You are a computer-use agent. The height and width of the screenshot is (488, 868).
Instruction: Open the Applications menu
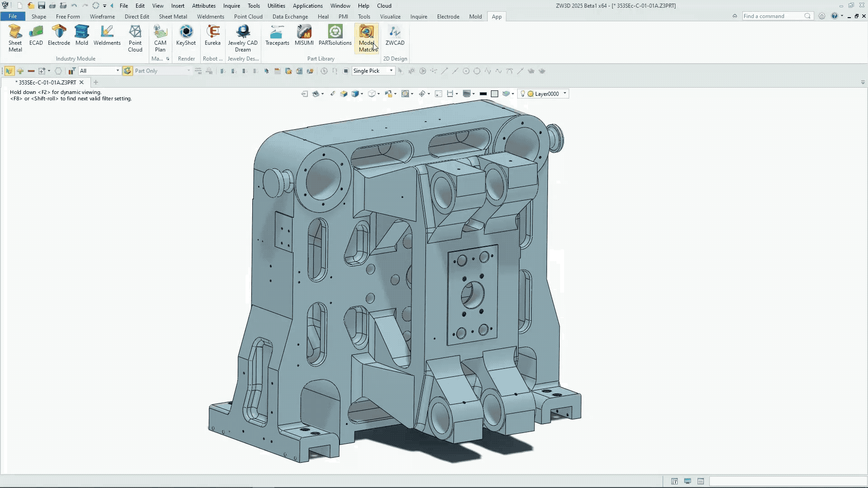point(307,5)
